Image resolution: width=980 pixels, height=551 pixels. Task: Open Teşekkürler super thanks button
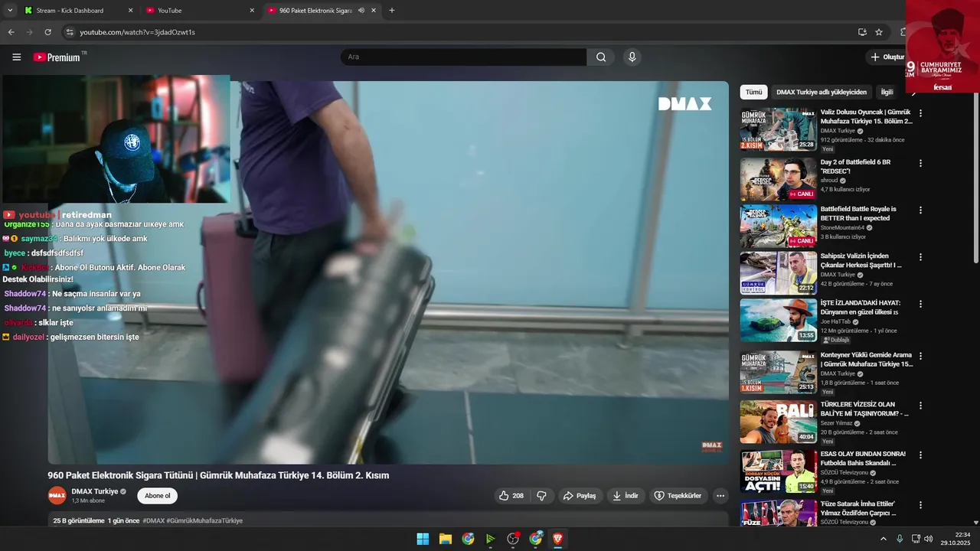tap(678, 496)
